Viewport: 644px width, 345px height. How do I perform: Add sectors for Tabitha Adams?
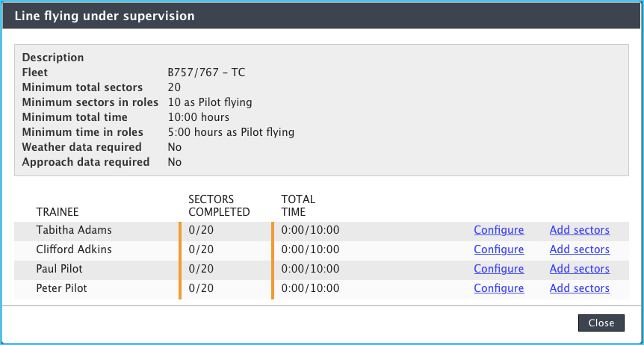click(579, 230)
